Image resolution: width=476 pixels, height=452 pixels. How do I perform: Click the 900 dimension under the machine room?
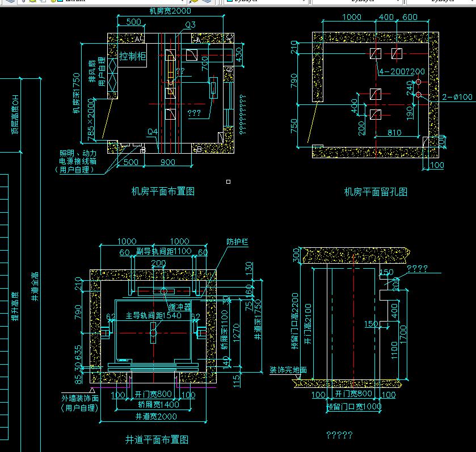168,162
